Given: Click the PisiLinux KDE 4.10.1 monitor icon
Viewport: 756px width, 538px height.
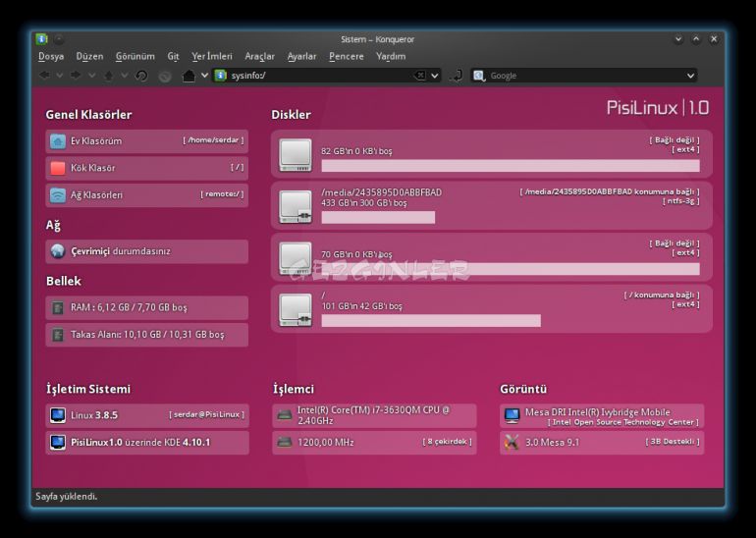Looking at the screenshot, I should (x=58, y=442).
